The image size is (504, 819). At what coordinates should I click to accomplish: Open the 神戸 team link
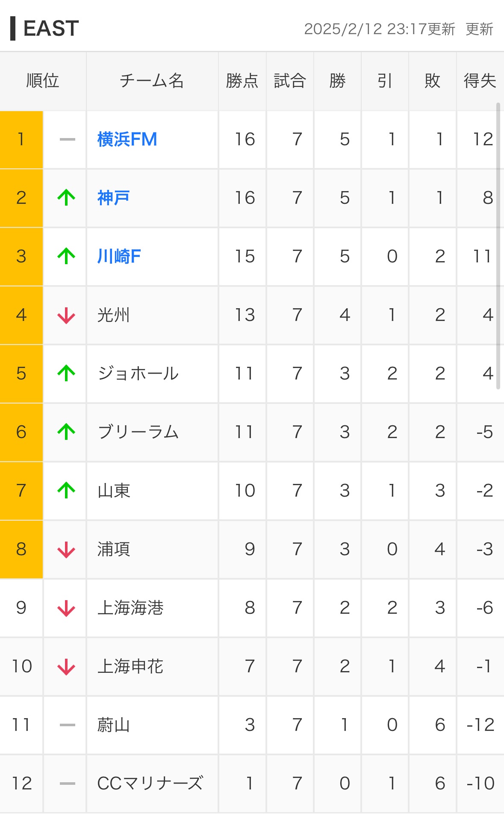(113, 198)
